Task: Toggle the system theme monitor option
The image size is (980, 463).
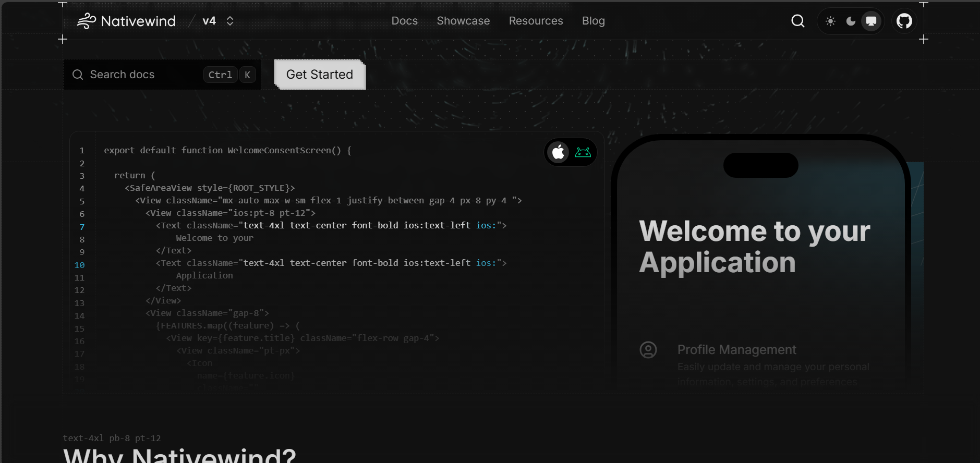Action: click(x=871, y=21)
